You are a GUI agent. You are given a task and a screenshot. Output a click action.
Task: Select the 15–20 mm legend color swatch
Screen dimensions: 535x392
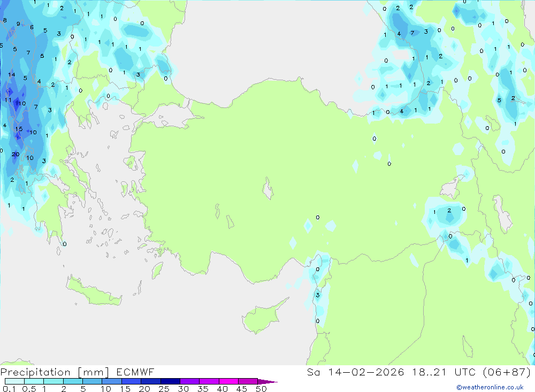pos(132,381)
